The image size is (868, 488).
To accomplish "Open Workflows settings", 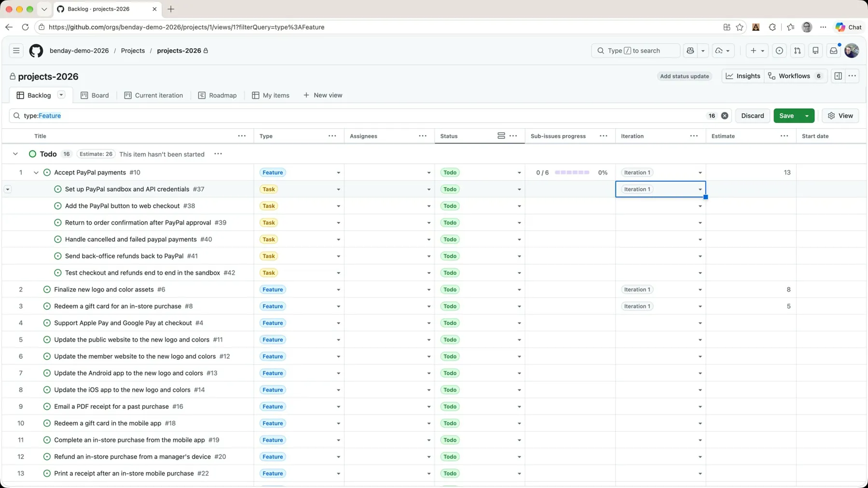I will (x=796, y=76).
